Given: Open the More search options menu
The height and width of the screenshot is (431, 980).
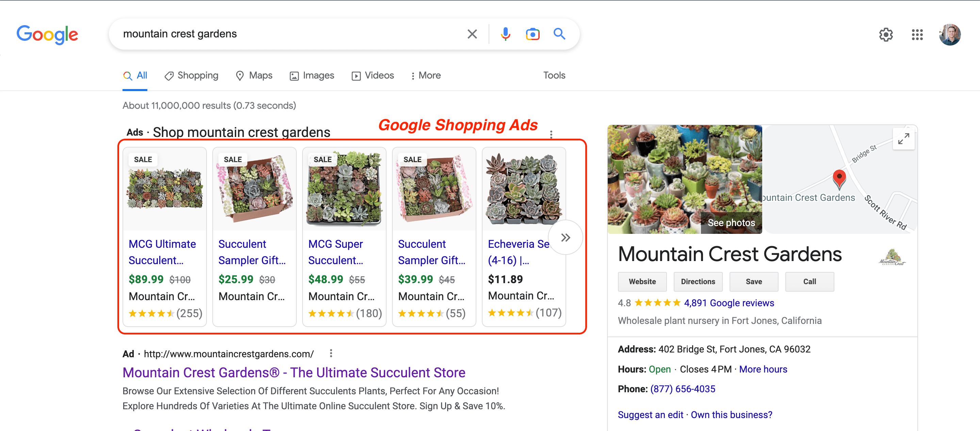Looking at the screenshot, I should pyautogui.click(x=425, y=75).
